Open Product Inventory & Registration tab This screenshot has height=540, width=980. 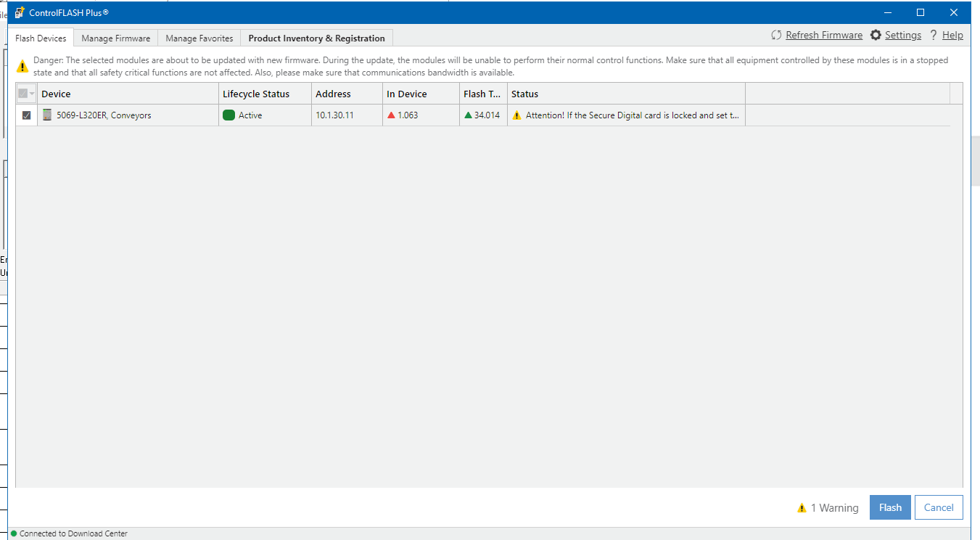[x=317, y=38]
